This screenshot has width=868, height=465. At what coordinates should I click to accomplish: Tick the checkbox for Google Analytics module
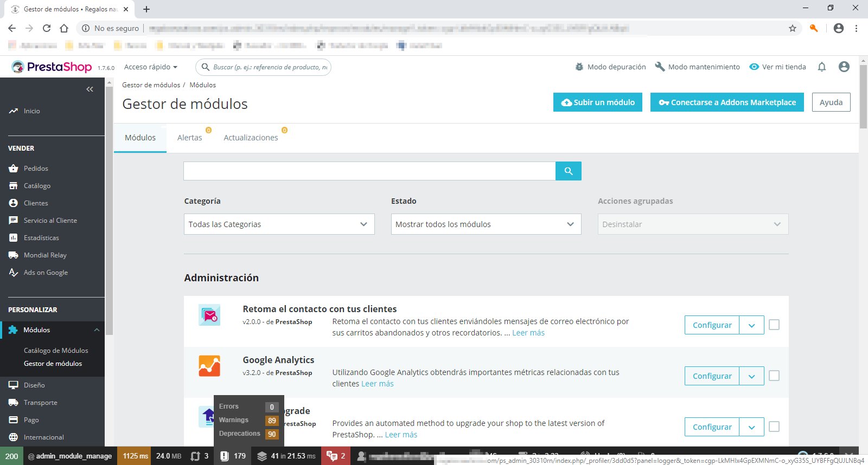[x=774, y=376]
